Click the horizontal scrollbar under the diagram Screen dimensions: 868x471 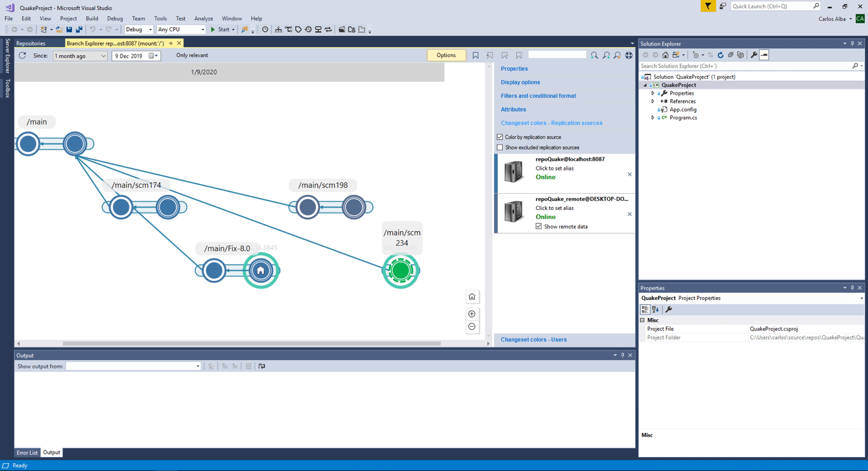[x=252, y=344]
